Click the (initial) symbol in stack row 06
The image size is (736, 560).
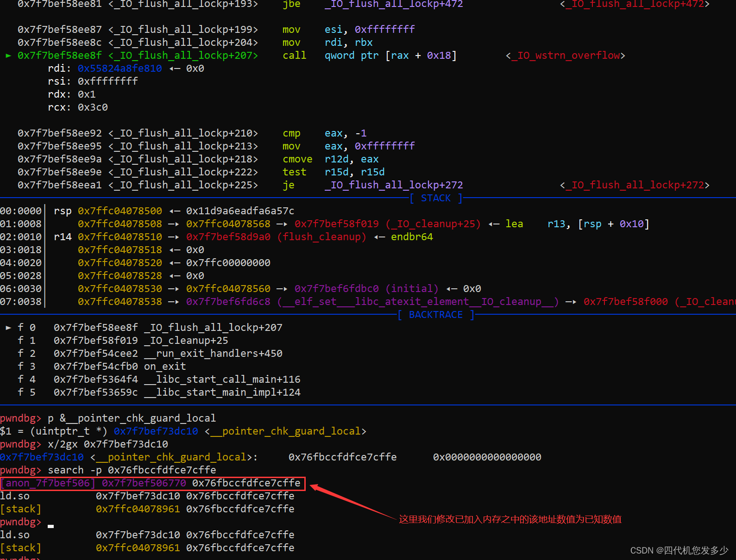click(x=412, y=289)
